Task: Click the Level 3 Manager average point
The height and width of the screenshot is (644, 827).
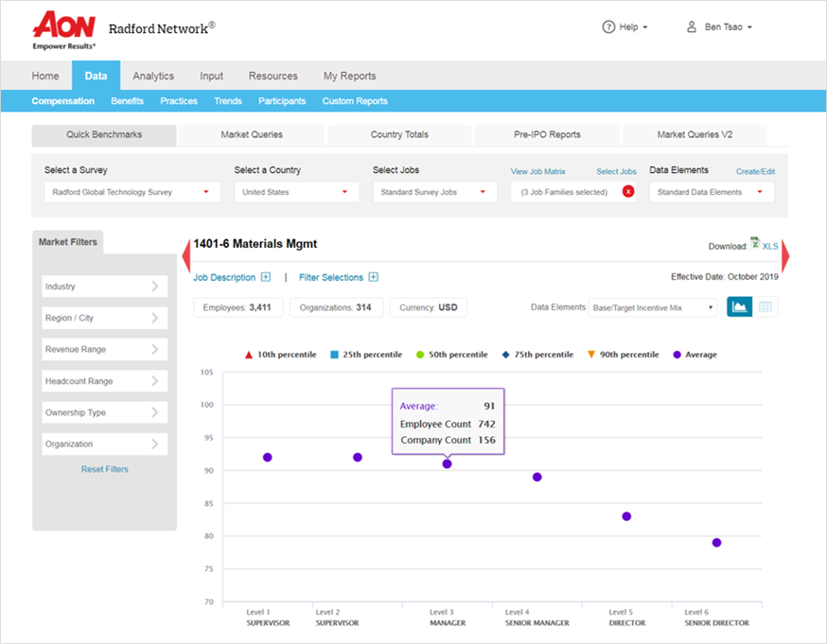Action: point(448,464)
